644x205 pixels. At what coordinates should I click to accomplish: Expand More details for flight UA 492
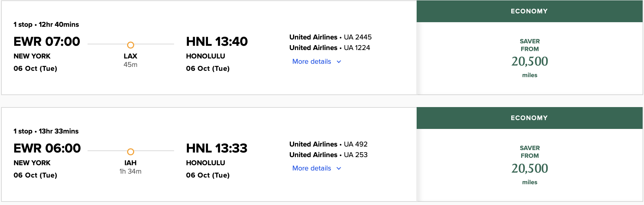(x=311, y=168)
